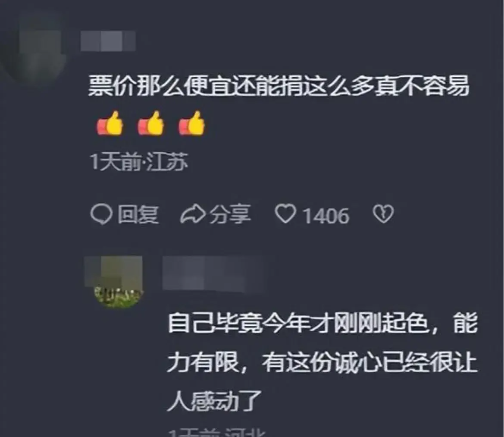Open the reply author's blurred username

213,274
